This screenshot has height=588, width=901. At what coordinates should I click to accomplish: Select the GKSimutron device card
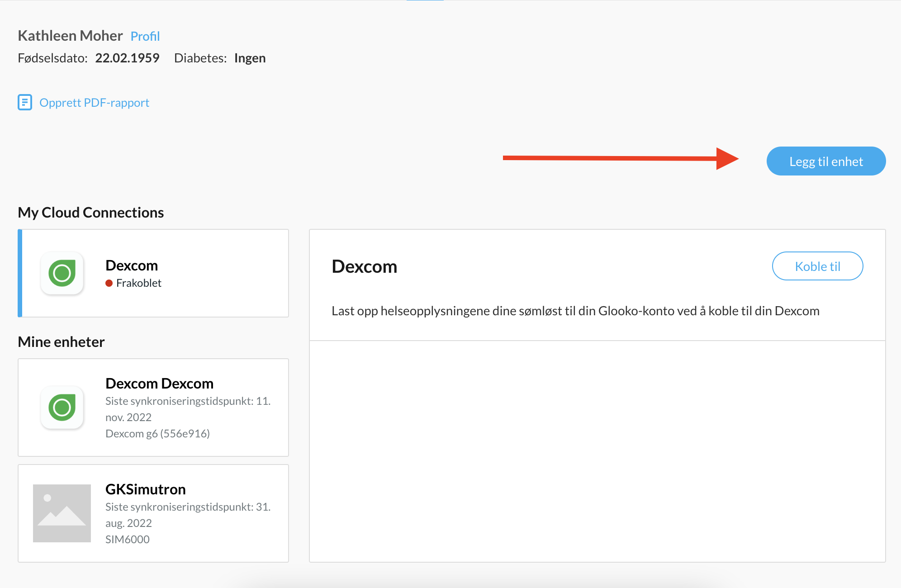pyautogui.click(x=153, y=513)
